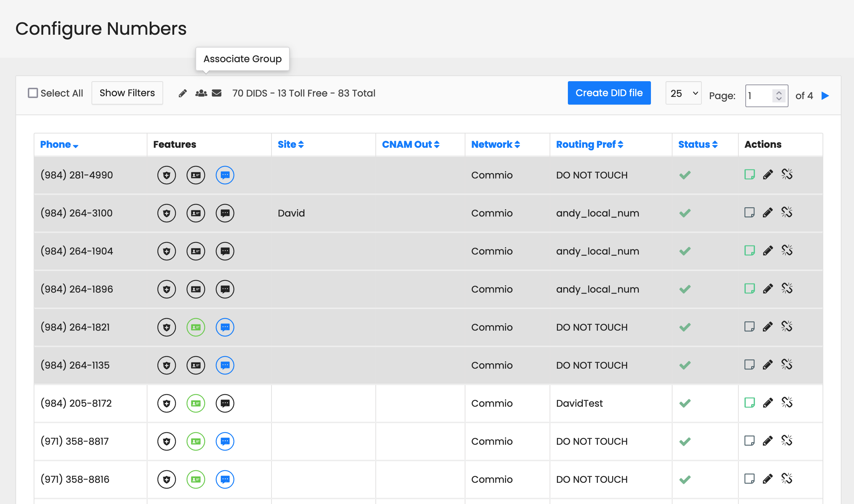
Task: Click status checkmark for (984) 264-1896
Action: pos(685,289)
